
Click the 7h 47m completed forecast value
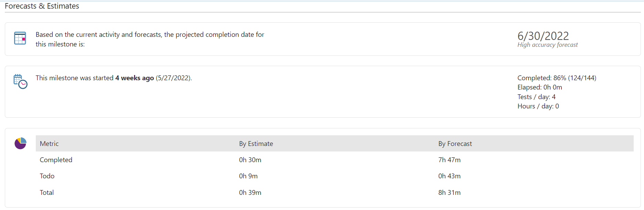(x=449, y=160)
